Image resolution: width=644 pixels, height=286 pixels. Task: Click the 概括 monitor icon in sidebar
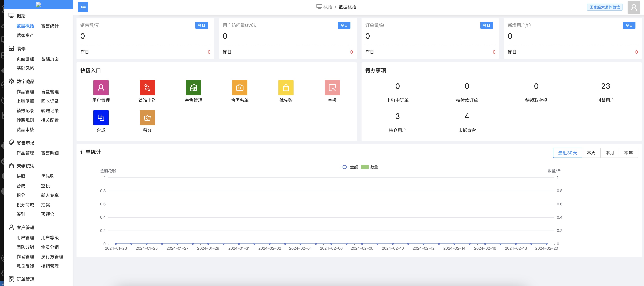click(11, 15)
